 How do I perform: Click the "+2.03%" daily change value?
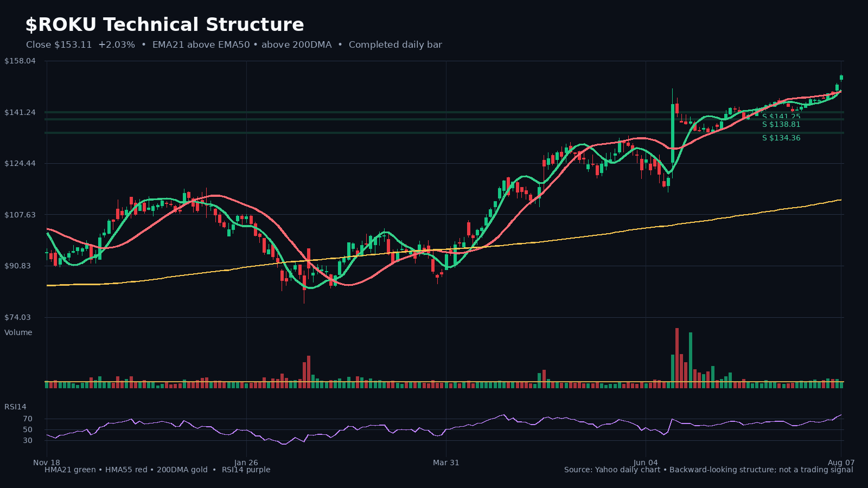[x=117, y=45]
